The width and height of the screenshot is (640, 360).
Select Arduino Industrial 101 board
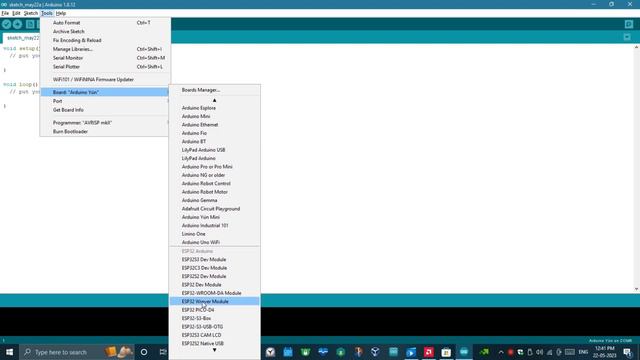[215, 225]
